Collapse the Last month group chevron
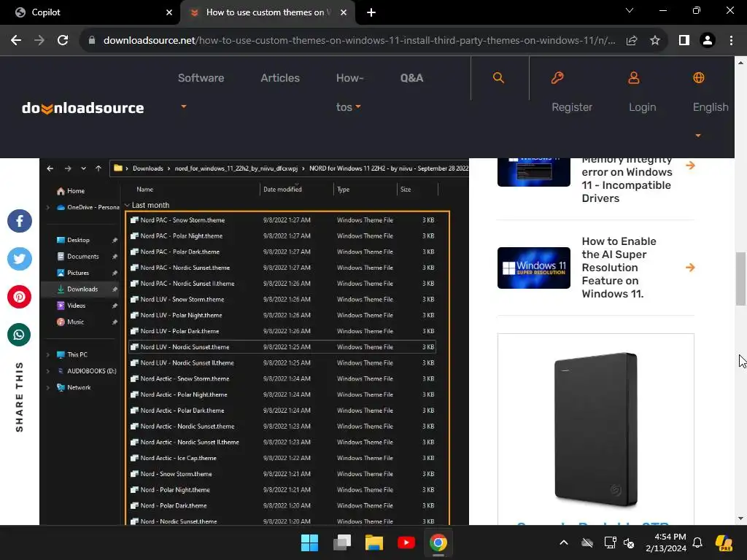The height and width of the screenshot is (560, 747). pyautogui.click(x=127, y=205)
